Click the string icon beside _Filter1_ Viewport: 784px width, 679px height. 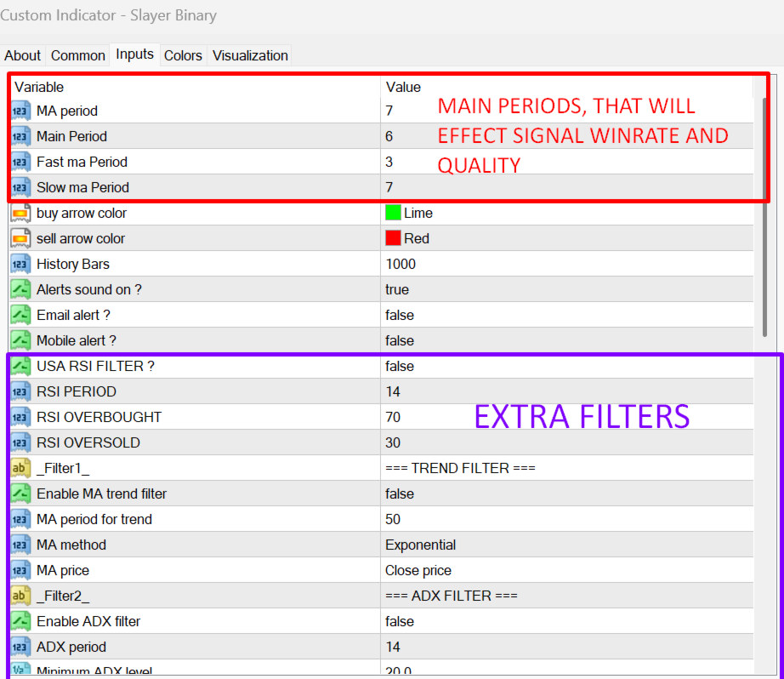coord(20,468)
